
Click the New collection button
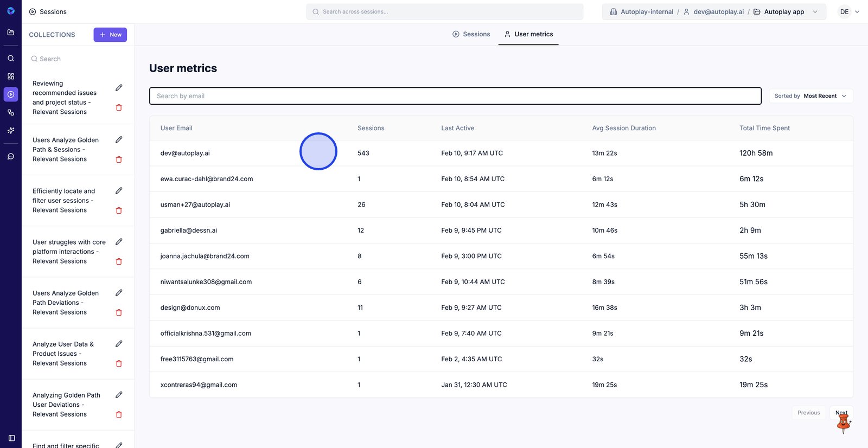[x=110, y=35]
